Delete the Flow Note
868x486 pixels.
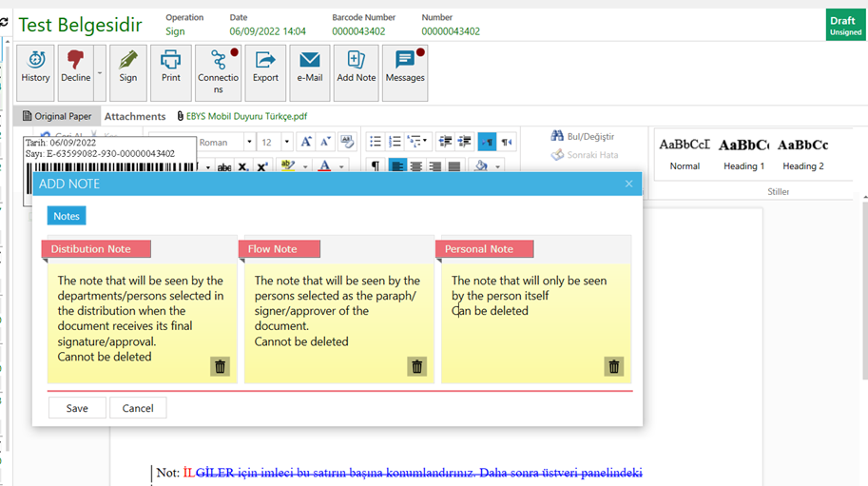tap(416, 366)
